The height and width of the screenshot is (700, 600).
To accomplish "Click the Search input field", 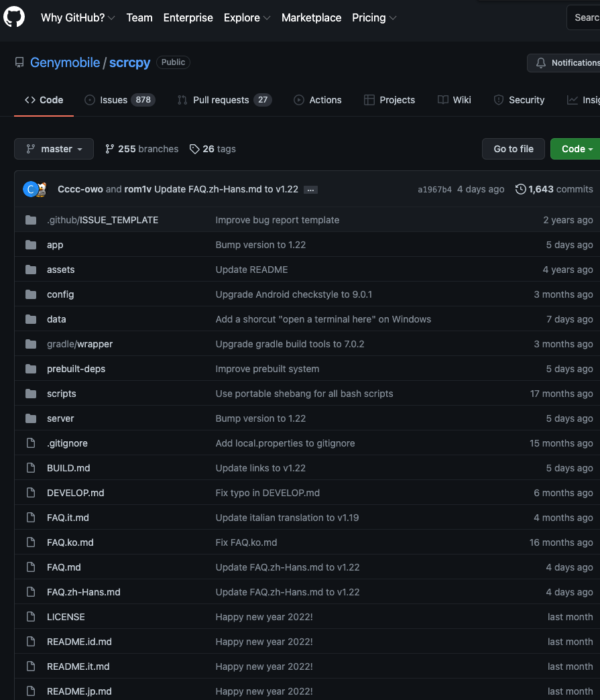I will pos(583,17).
